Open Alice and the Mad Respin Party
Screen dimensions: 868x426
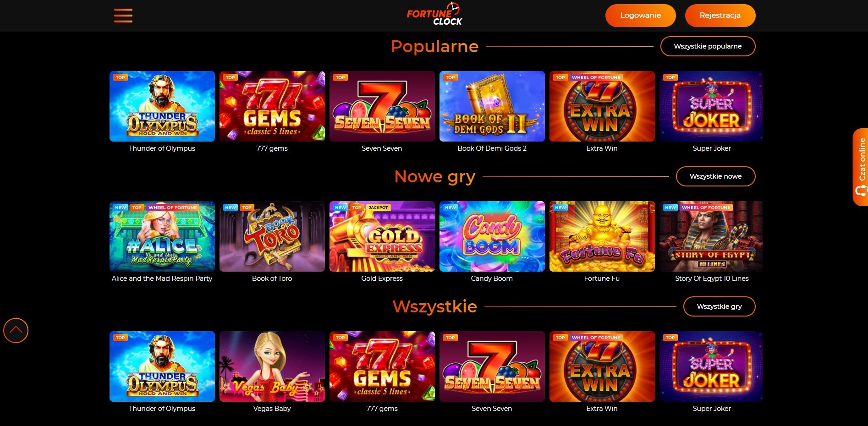[162, 236]
